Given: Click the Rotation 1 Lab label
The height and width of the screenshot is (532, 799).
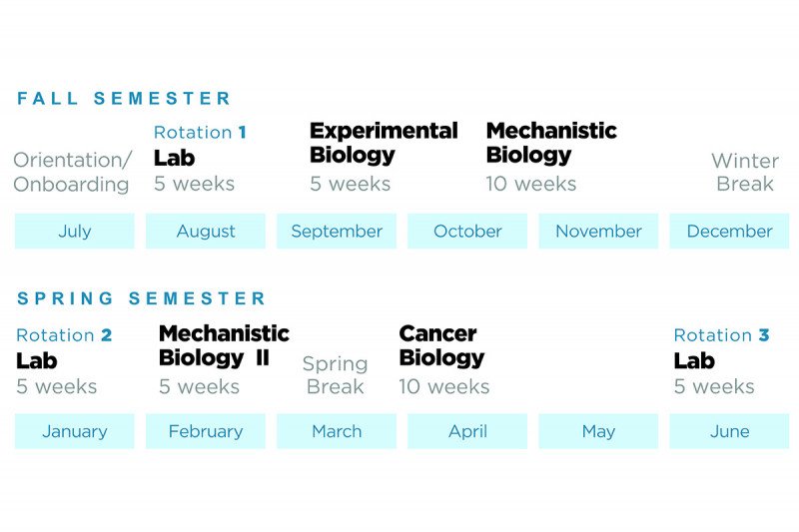Looking at the screenshot, I should [x=199, y=146].
